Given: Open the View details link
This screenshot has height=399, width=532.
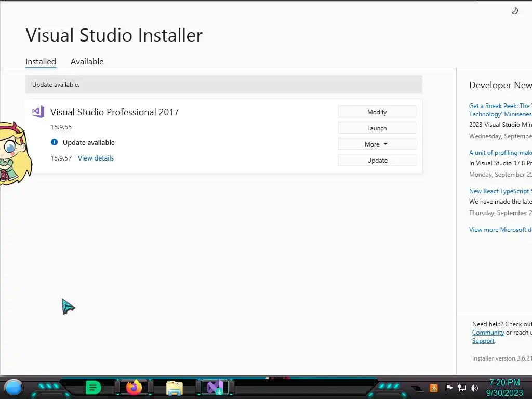Looking at the screenshot, I should pyautogui.click(x=96, y=158).
